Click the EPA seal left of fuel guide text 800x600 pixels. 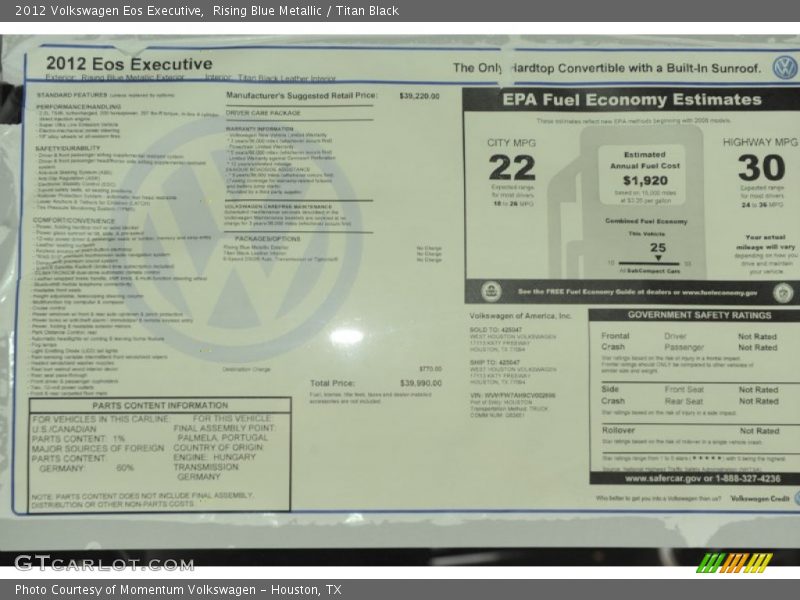490,292
